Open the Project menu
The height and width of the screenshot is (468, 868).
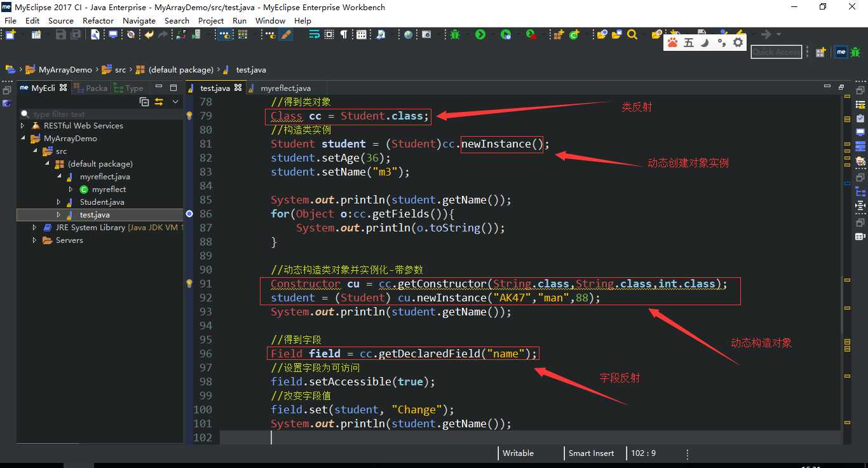tap(211, 20)
